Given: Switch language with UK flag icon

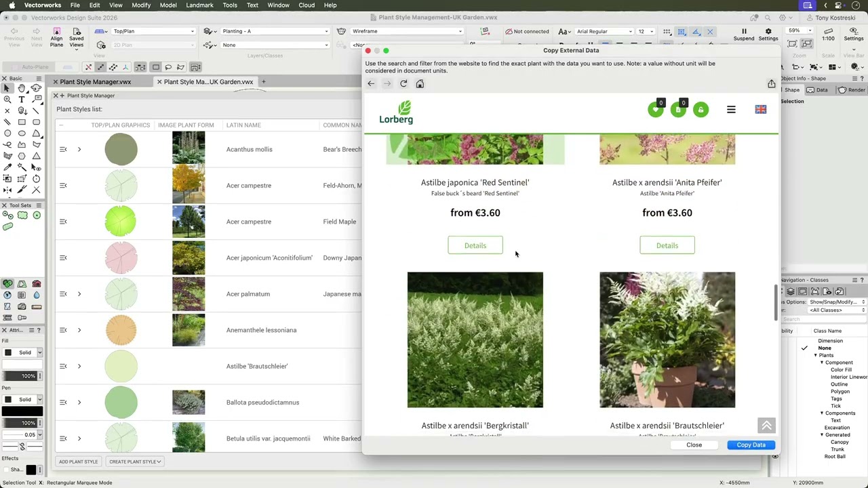Looking at the screenshot, I should pyautogui.click(x=761, y=109).
